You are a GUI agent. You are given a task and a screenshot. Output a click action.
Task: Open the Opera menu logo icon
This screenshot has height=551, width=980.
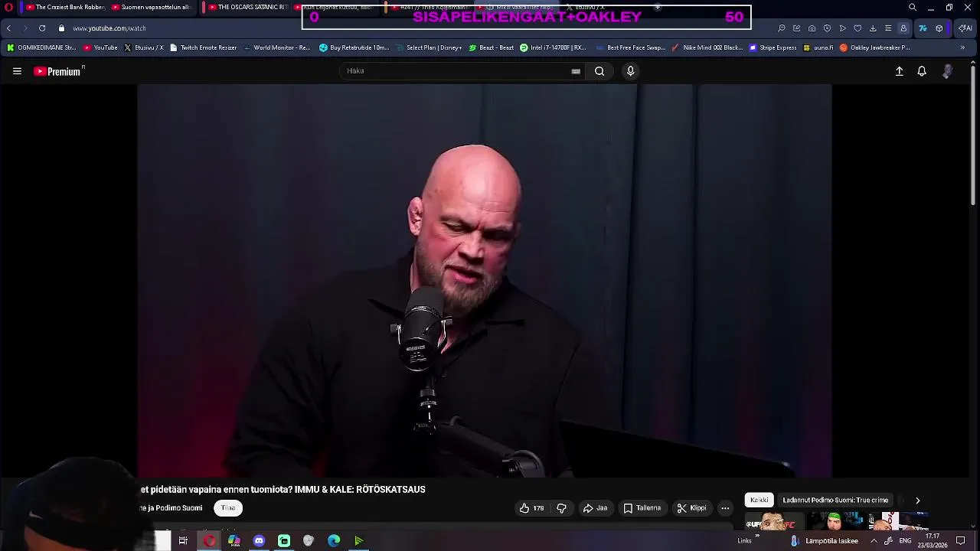click(x=8, y=8)
